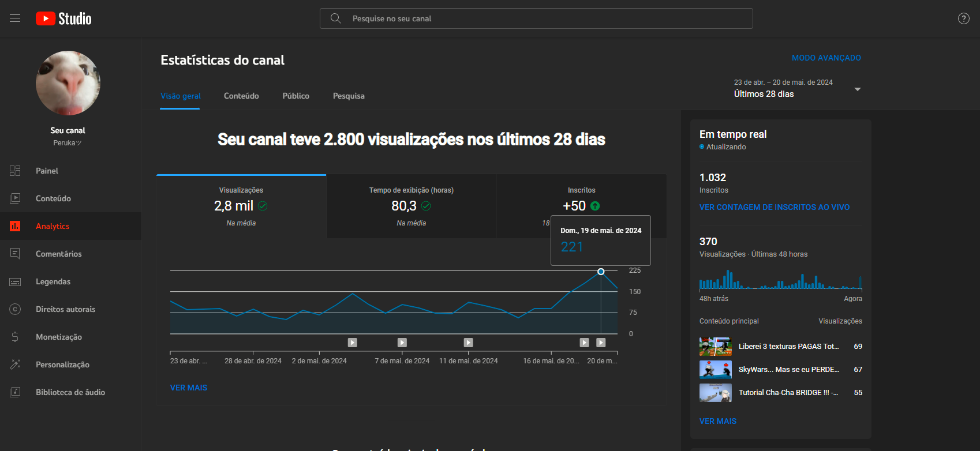Screen dimensions: 980x451
Task: Open Legendas in the sidebar
Action: click(70, 281)
